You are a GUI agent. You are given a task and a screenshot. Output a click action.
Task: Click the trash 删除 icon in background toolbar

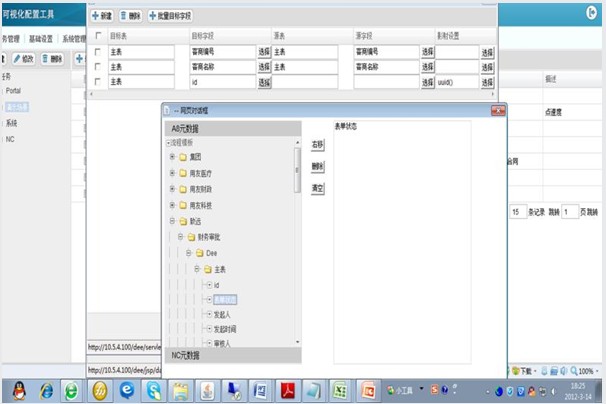click(x=45, y=59)
